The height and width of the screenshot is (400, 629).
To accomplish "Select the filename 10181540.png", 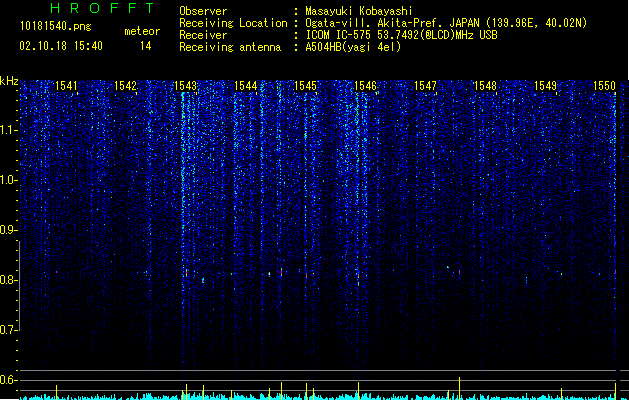I will (x=56, y=27).
